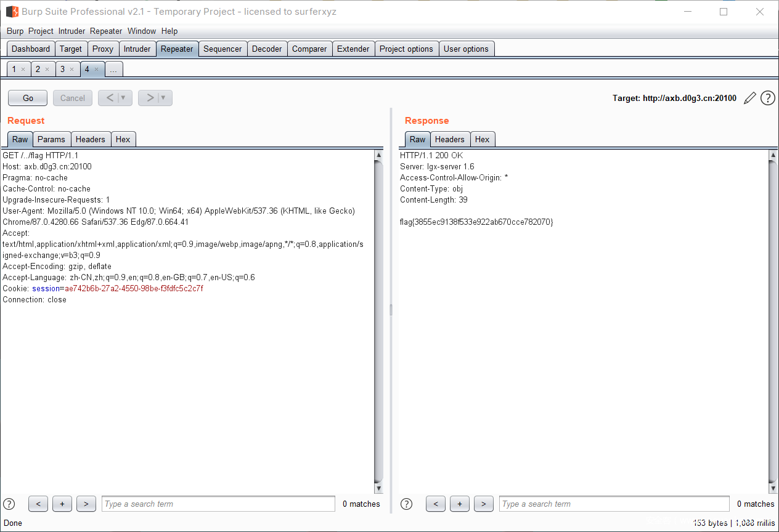This screenshot has height=532, width=779.
Task: Close Repeater tab 1
Action: [x=23, y=69]
